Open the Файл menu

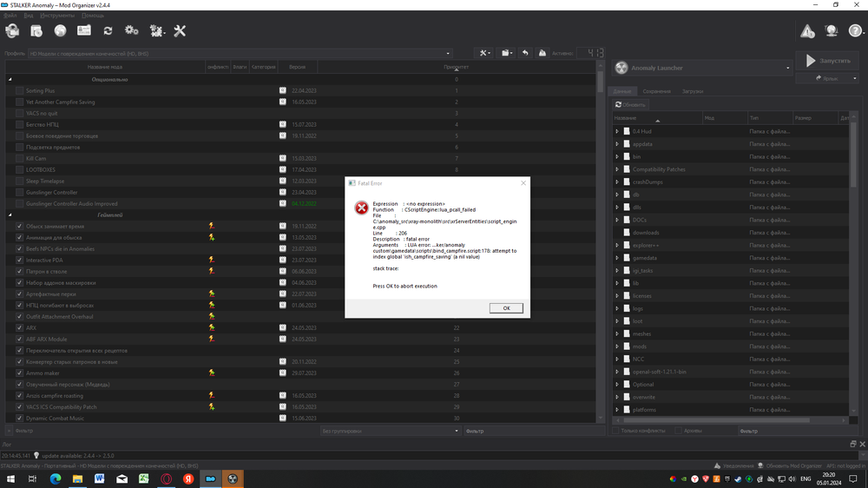tap(10, 16)
